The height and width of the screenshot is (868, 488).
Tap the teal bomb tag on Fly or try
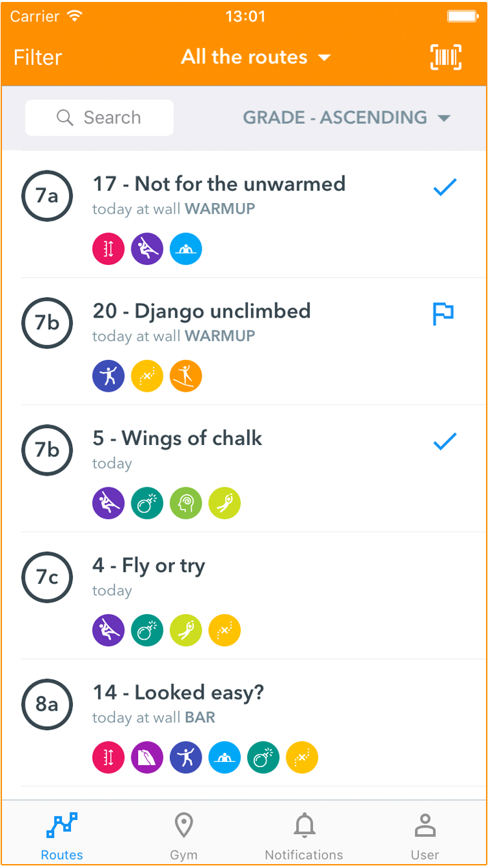pos(147,631)
